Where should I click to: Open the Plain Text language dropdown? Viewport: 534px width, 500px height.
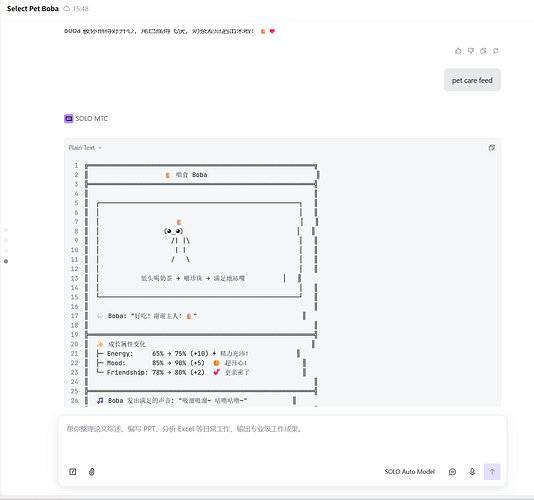[x=85, y=147]
